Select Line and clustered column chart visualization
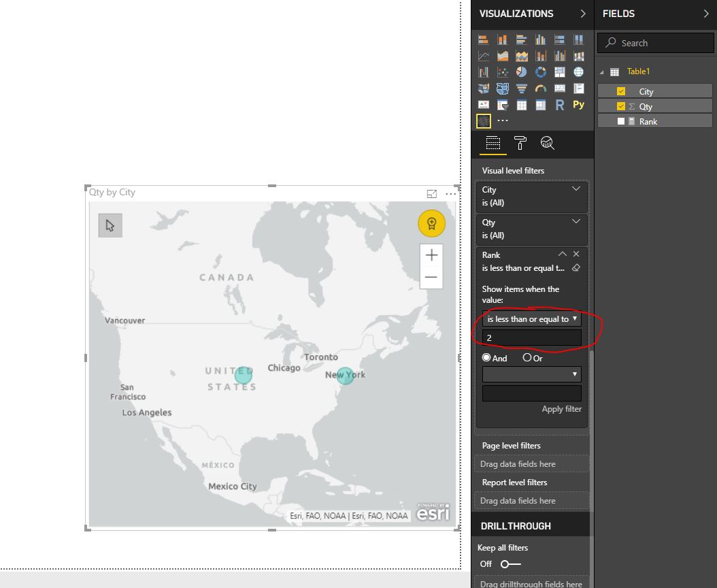717x588 pixels. [x=560, y=56]
